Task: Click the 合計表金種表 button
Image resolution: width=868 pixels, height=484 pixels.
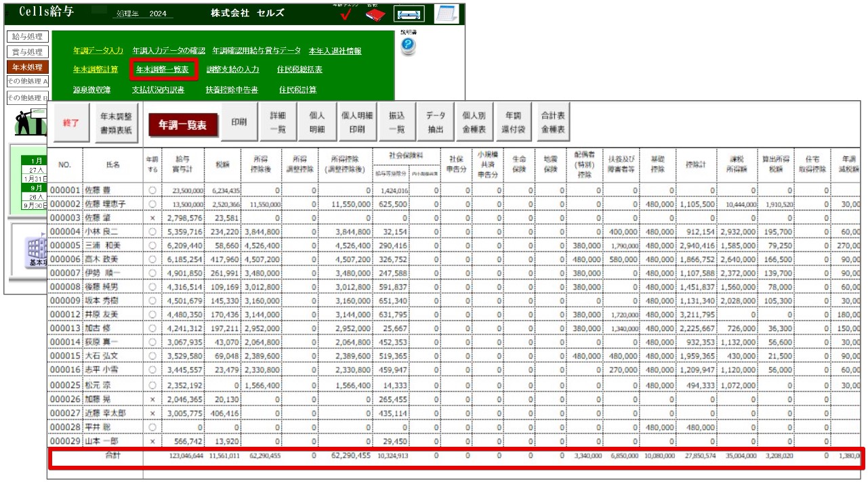Action: [x=553, y=123]
